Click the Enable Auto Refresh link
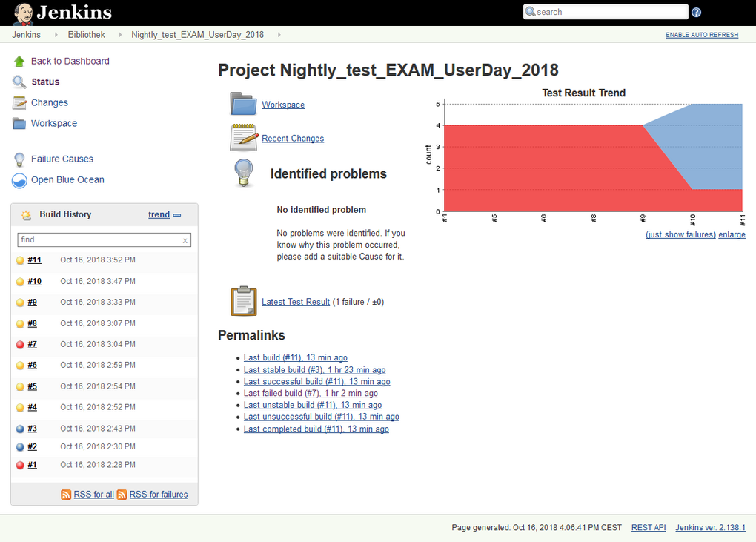The image size is (756, 542). coord(702,35)
